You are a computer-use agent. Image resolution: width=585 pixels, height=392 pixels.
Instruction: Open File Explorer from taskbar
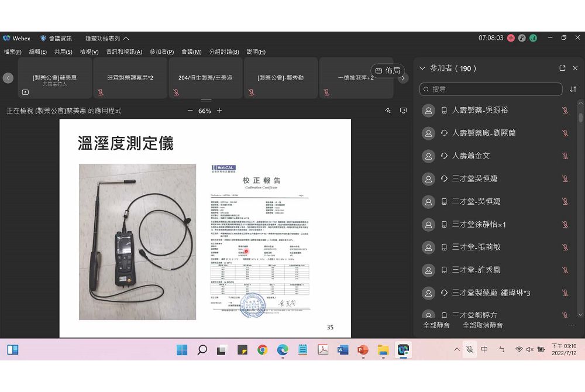pyautogui.click(x=383, y=350)
